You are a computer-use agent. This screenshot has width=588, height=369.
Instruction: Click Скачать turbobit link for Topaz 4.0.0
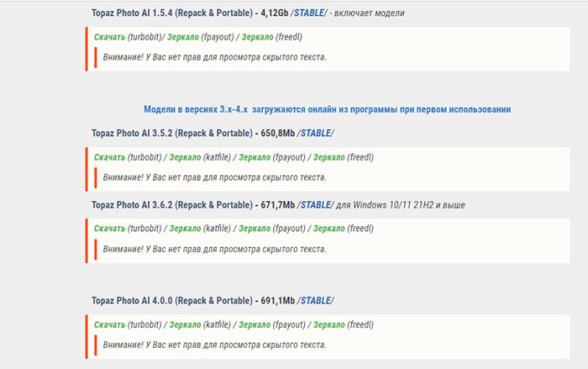coord(109,324)
